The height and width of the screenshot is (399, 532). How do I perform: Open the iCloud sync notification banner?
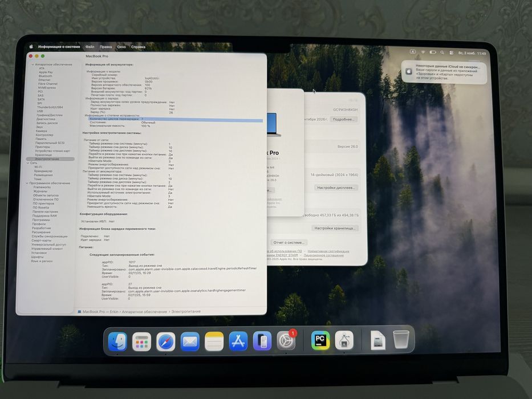click(444, 72)
